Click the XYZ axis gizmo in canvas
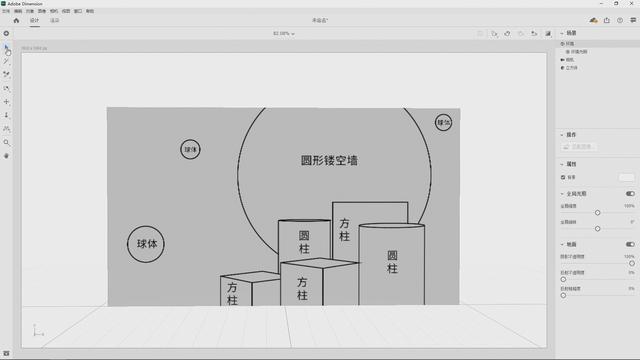The image size is (640, 360). [38, 330]
